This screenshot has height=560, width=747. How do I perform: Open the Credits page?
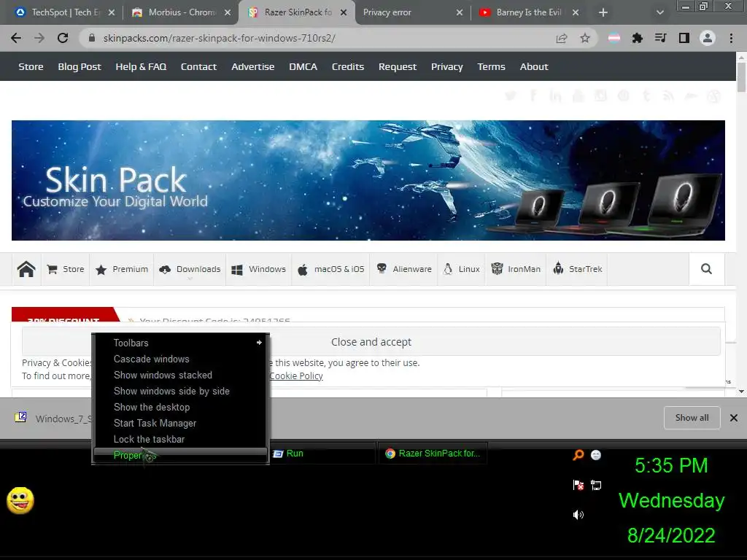point(348,66)
